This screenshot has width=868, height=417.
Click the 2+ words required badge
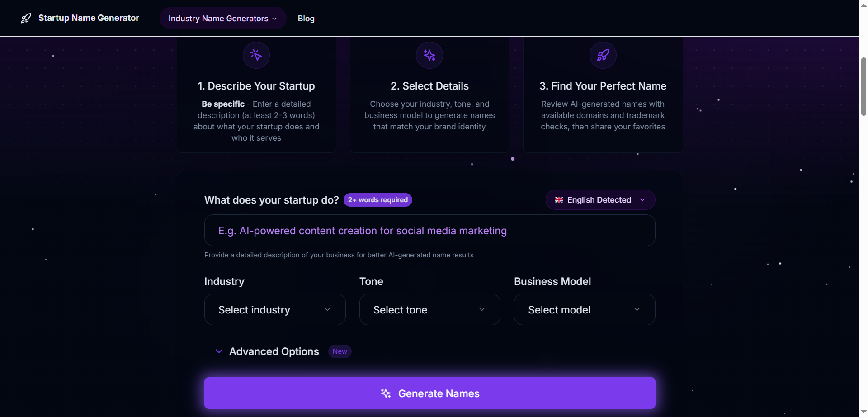pos(378,199)
